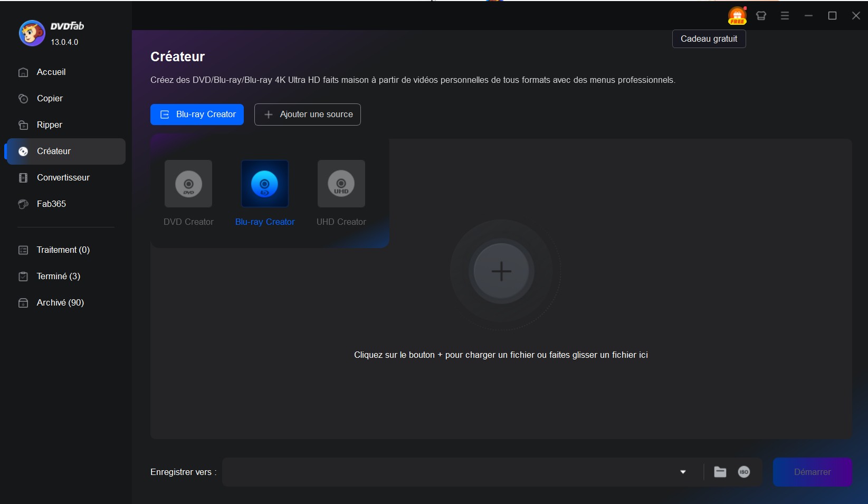Open the Ripper module in the sidebar
The height and width of the screenshot is (504, 868).
tap(50, 125)
